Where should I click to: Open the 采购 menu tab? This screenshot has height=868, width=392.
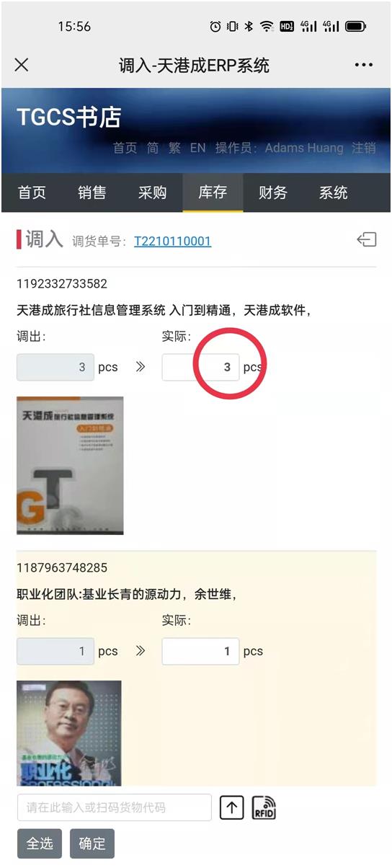click(153, 192)
